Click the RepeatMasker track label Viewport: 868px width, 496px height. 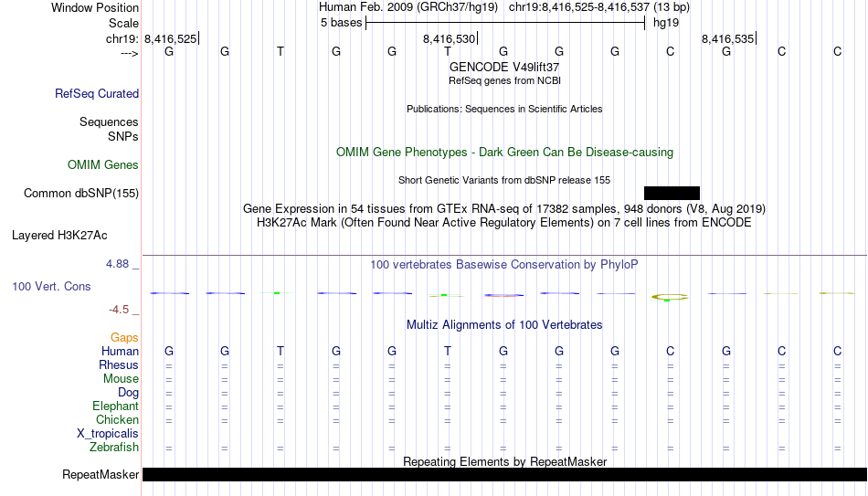tap(101, 474)
